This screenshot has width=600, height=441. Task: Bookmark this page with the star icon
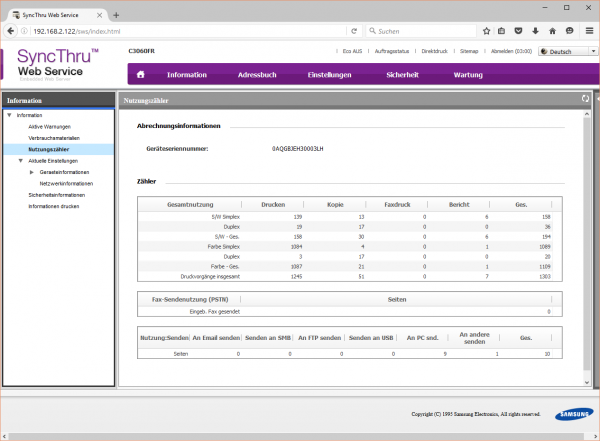[x=486, y=31]
